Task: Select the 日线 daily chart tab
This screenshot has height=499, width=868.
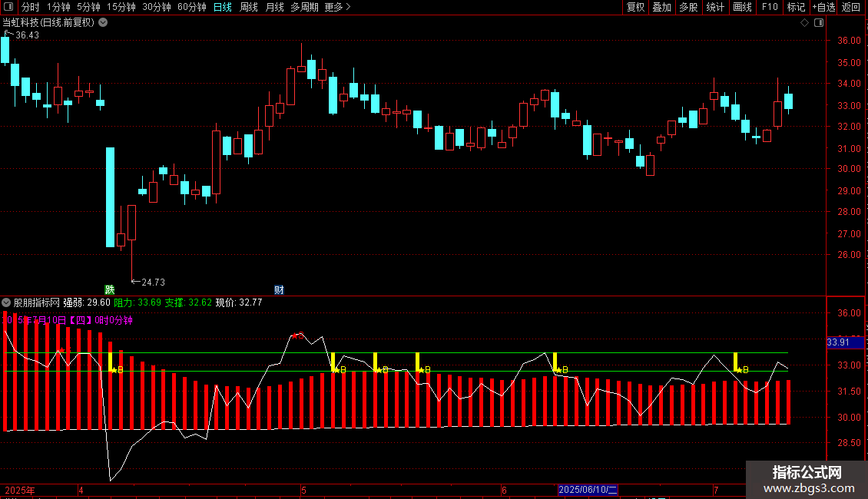Action: coord(223,7)
